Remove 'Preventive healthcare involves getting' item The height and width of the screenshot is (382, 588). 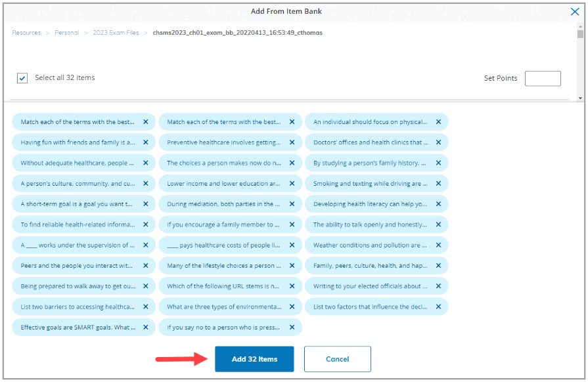[292, 142]
